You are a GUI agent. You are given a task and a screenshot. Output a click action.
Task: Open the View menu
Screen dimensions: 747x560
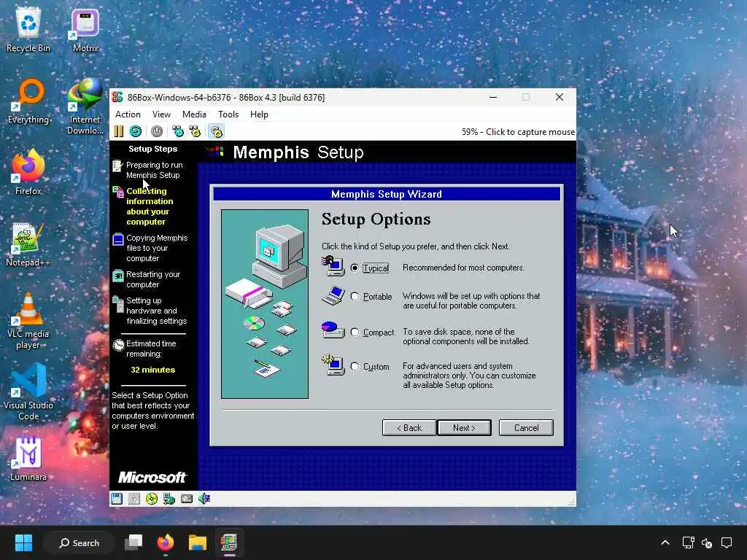click(161, 114)
